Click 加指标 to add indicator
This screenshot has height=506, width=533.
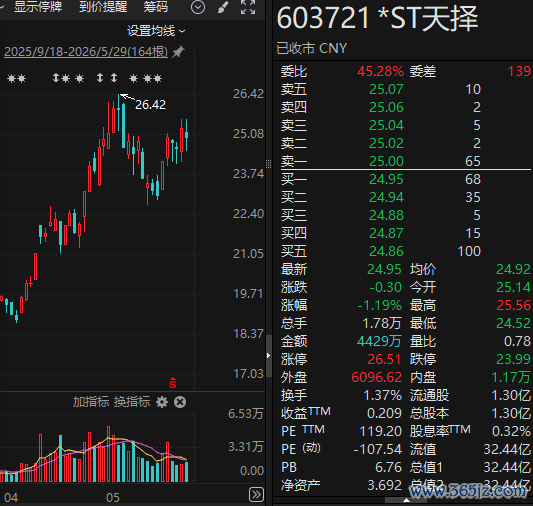tap(91, 402)
